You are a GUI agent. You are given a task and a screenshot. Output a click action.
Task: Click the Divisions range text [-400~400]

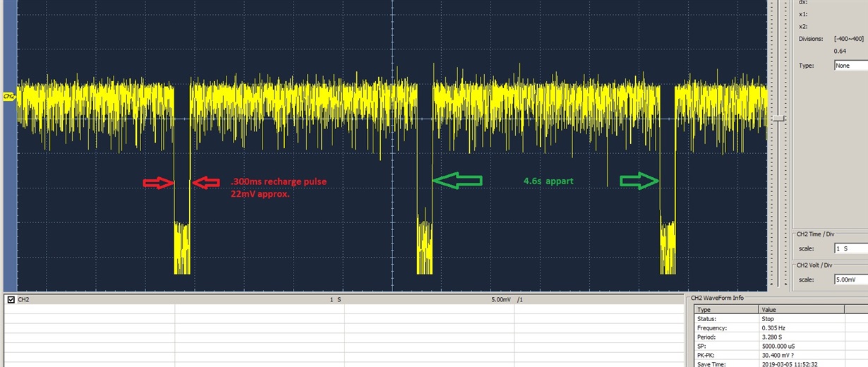[848, 38]
